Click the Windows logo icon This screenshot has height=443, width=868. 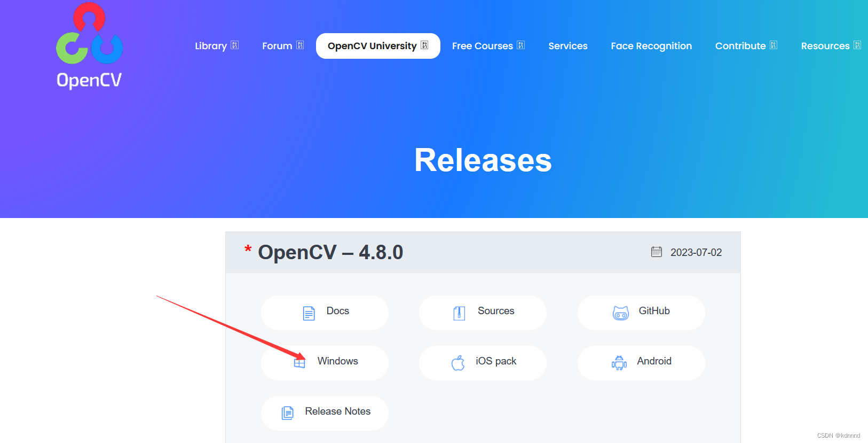pos(300,363)
